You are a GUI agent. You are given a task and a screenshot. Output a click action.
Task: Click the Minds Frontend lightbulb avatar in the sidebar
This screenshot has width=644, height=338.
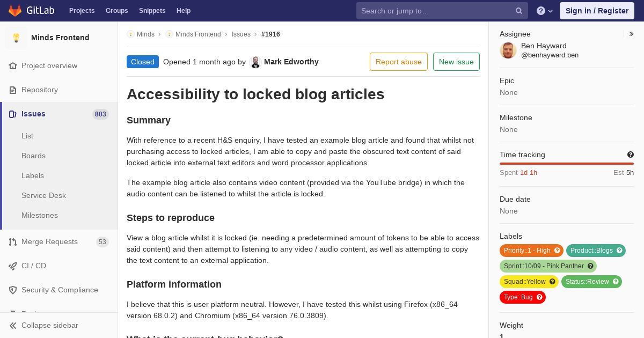(16, 38)
